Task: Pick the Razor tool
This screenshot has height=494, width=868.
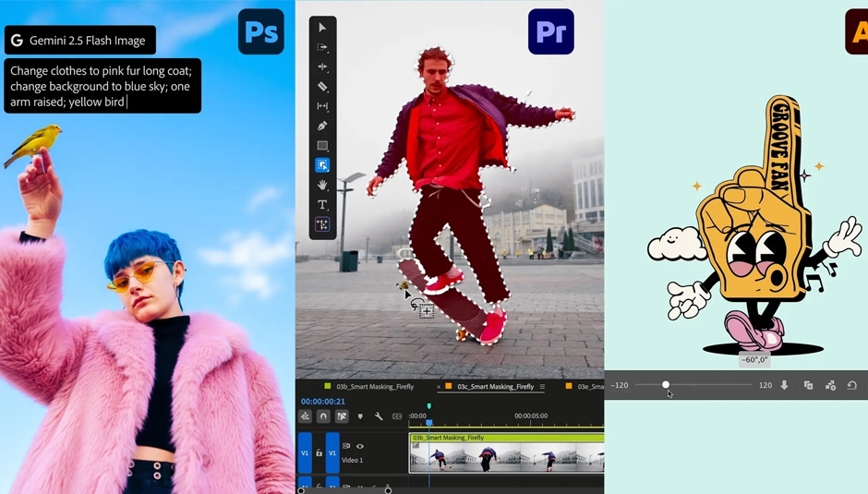Action: pos(322,87)
